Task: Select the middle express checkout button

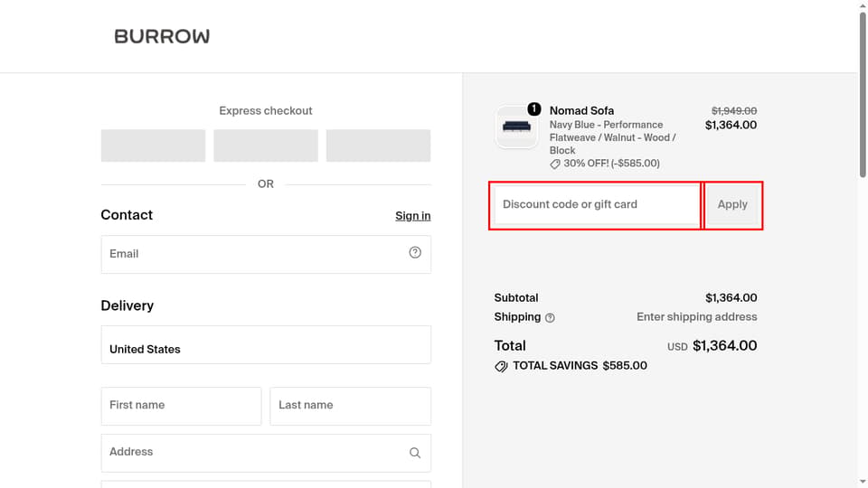Action: 266,145
